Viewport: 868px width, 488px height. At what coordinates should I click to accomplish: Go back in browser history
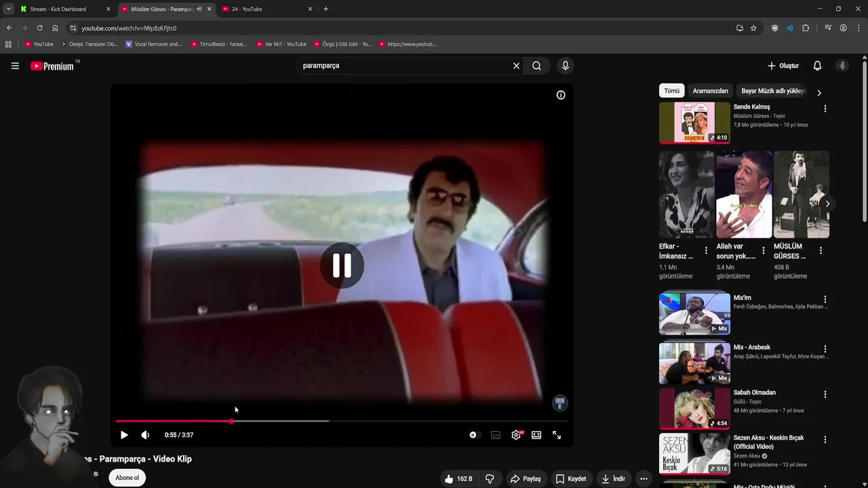click(x=9, y=28)
